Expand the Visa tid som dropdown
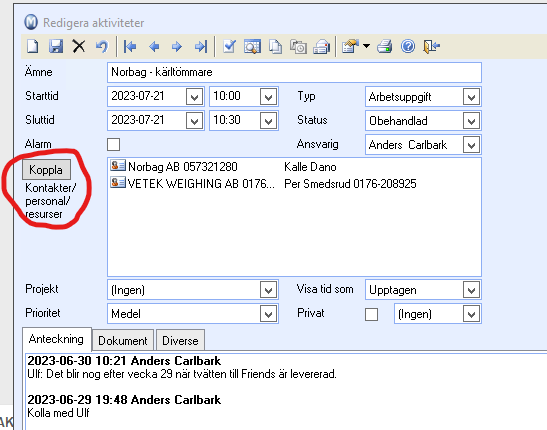The height and width of the screenshot is (430, 547). tap(471, 290)
